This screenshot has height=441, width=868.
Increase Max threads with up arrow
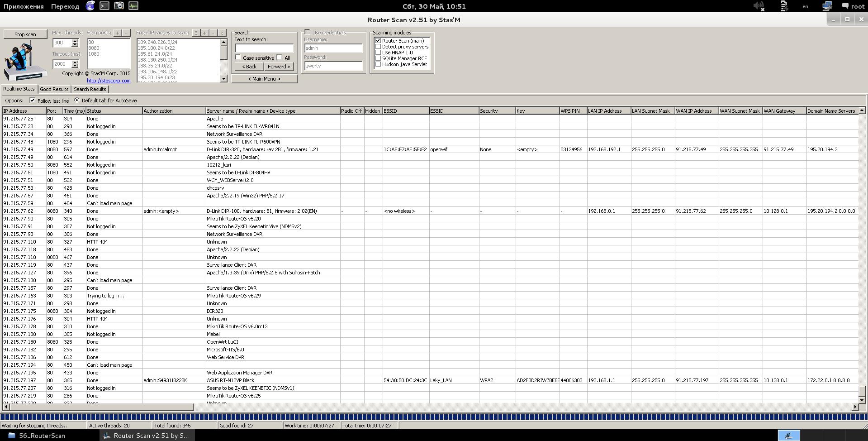tap(75, 41)
